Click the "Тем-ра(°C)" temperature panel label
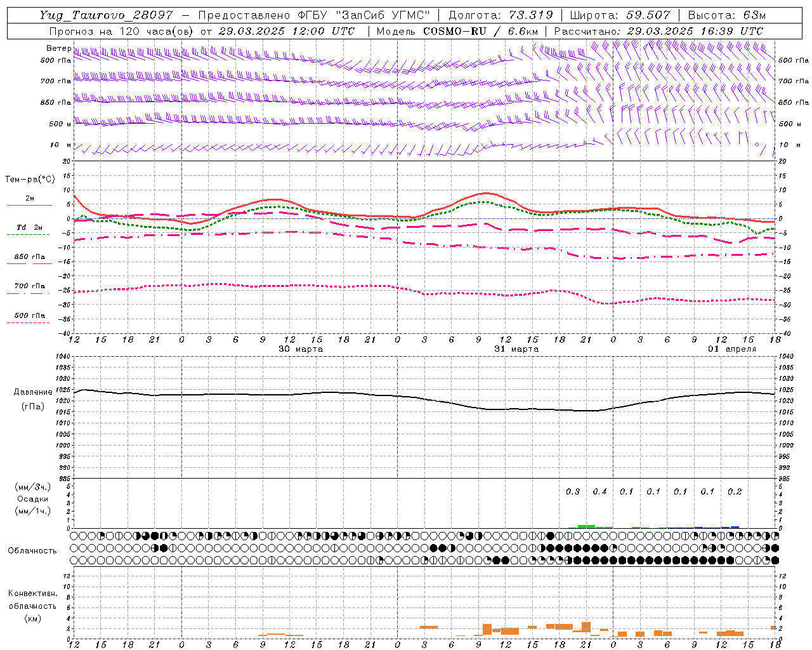 pyautogui.click(x=30, y=180)
